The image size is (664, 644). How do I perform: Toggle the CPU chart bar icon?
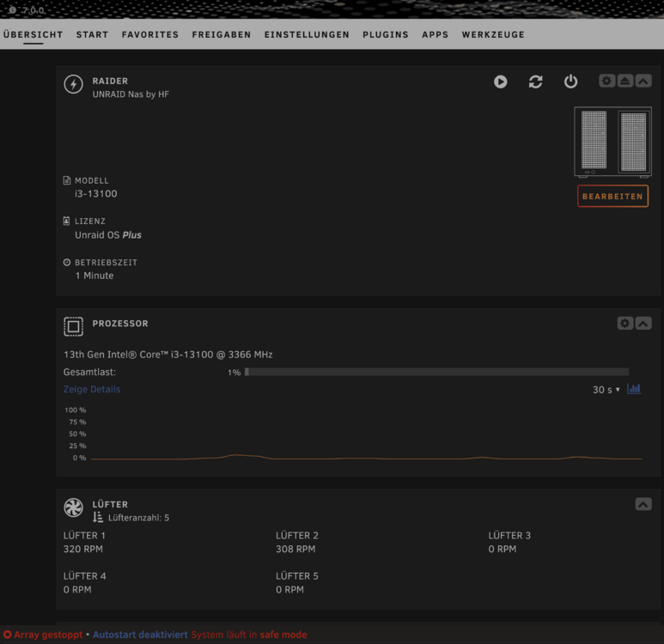(634, 389)
